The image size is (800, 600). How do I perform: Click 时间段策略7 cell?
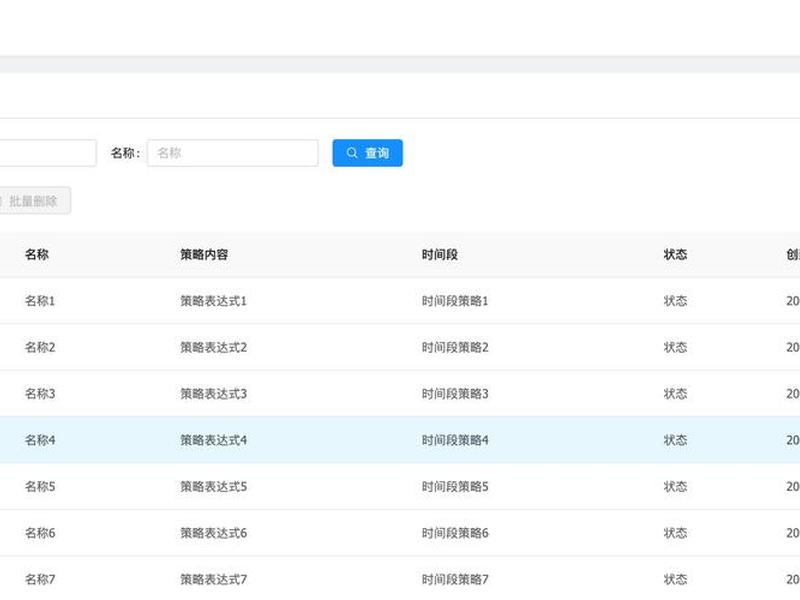(x=455, y=579)
